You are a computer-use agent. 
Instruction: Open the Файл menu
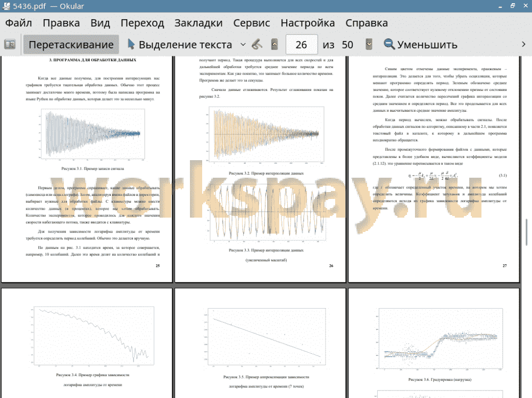click(19, 23)
